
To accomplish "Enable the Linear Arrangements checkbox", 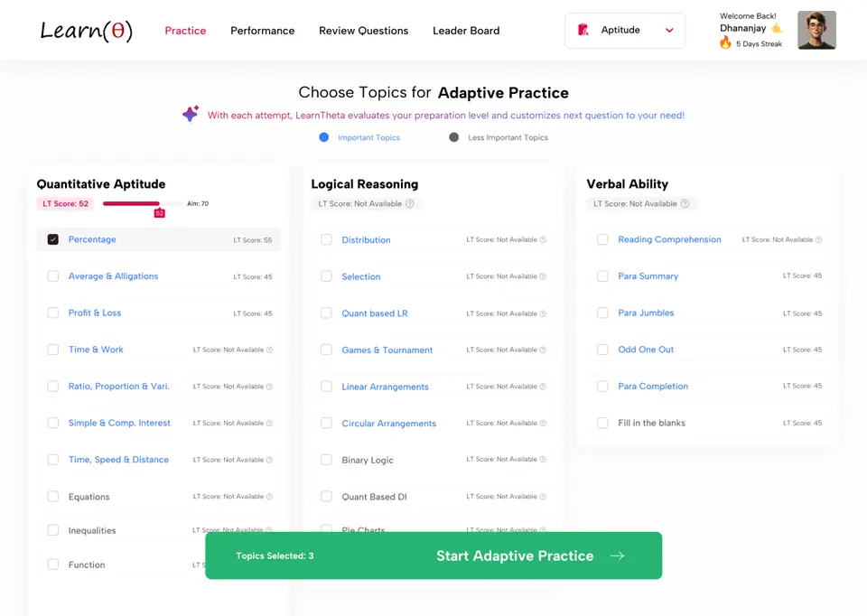I will pos(326,386).
